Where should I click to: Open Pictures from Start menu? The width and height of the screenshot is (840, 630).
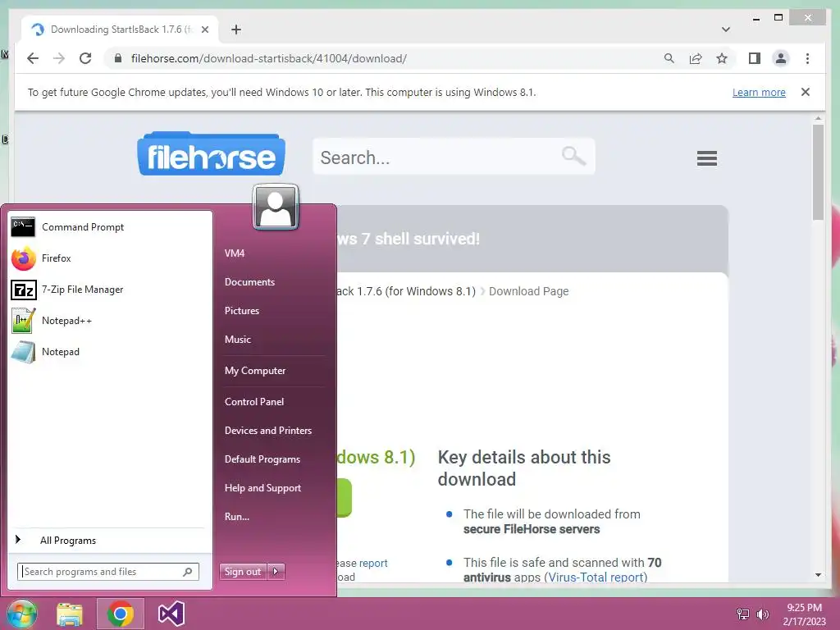pos(242,311)
